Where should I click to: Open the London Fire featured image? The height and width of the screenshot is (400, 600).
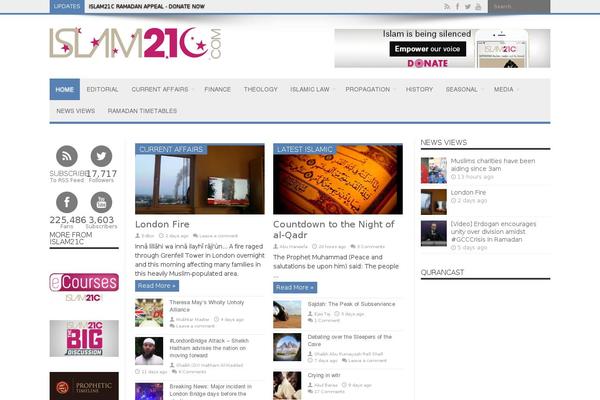click(200, 179)
